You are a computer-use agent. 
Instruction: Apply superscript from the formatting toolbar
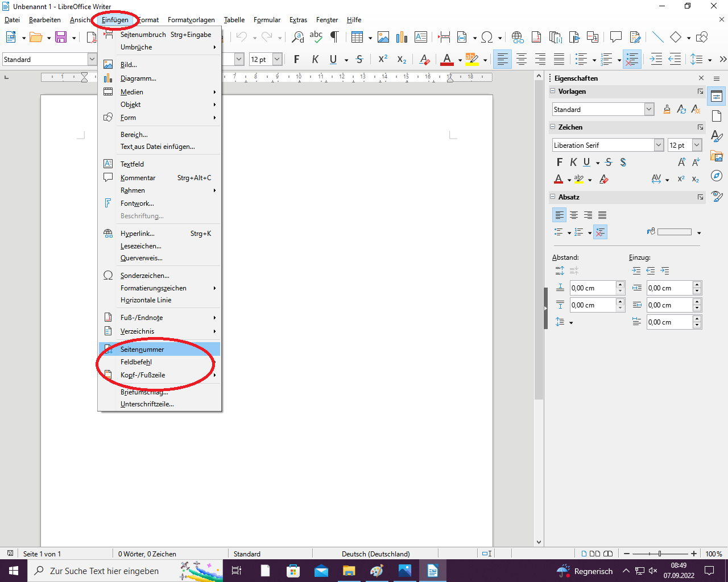tap(383, 59)
